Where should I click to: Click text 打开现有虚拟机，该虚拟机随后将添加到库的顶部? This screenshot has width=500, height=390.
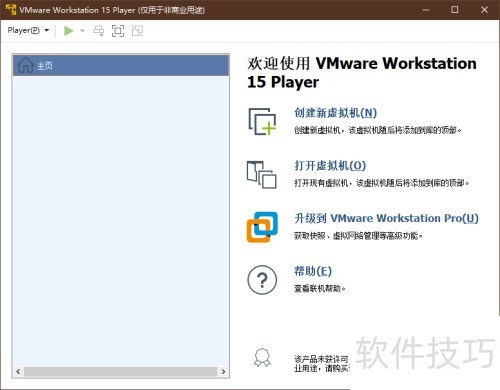click(382, 183)
